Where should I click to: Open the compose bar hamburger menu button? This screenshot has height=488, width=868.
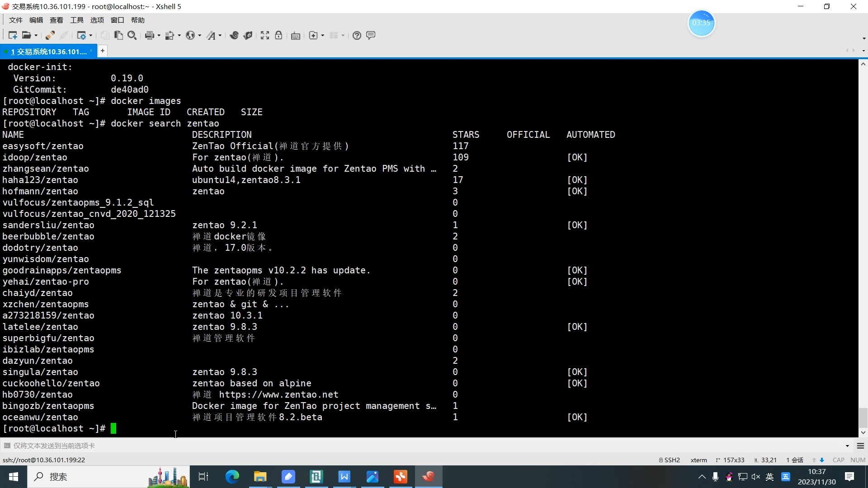click(860, 446)
